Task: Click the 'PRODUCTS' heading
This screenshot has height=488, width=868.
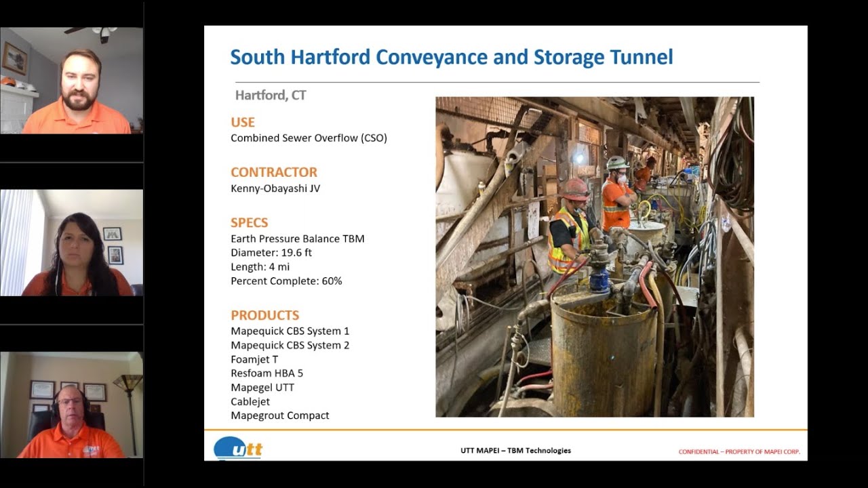Action: point(264,315)
